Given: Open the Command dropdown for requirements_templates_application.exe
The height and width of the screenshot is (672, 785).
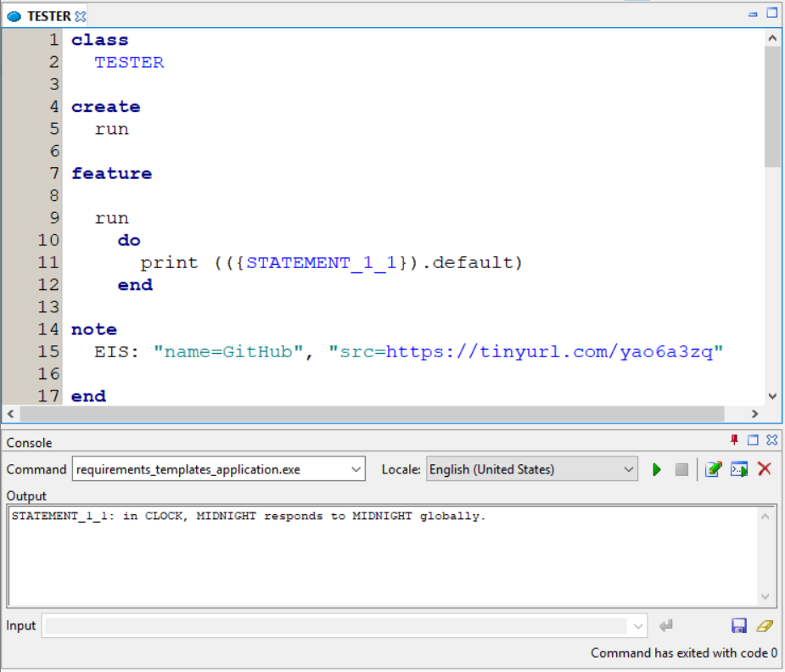Looking at the screenshot, I should pyautogui.click(x=356, y=469).
